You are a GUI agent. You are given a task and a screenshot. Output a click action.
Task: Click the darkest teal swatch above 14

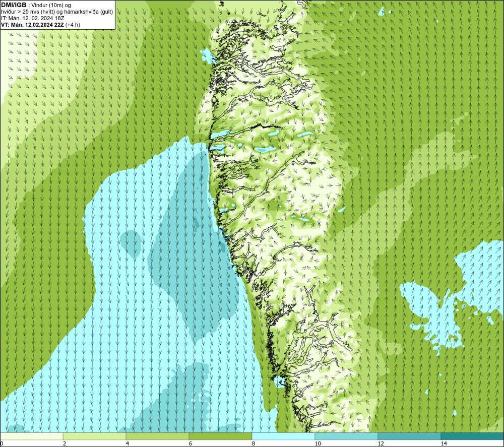tap(473, 436)
